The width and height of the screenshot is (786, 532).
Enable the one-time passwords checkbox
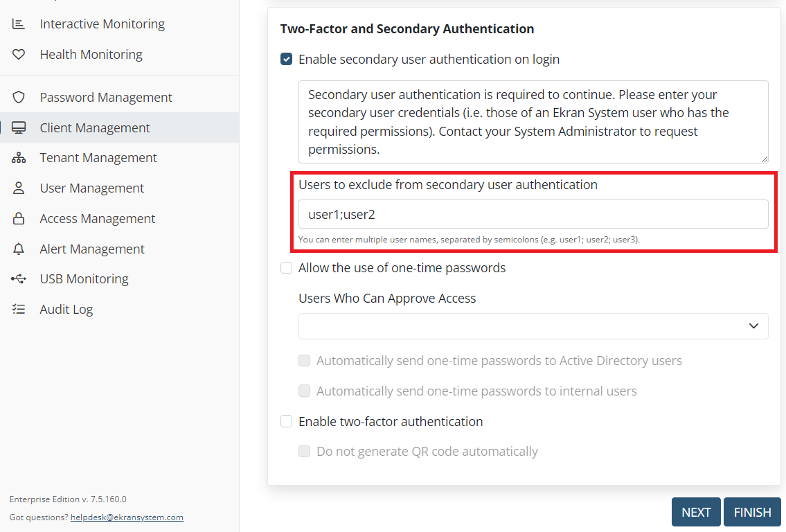click(286, 268)
